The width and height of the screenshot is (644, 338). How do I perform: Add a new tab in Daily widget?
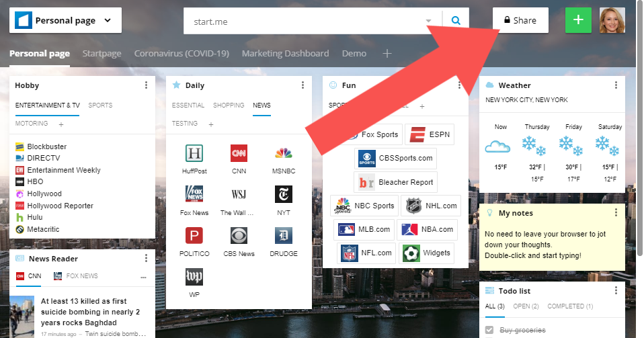click(x=210, y=124)
